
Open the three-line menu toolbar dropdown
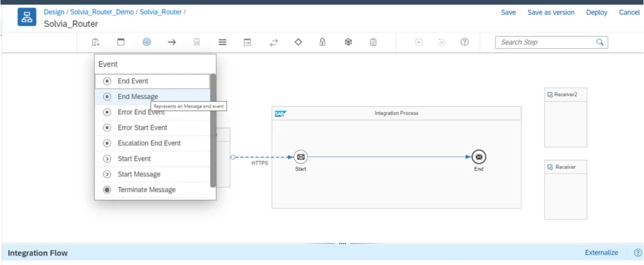coord(222,42)
